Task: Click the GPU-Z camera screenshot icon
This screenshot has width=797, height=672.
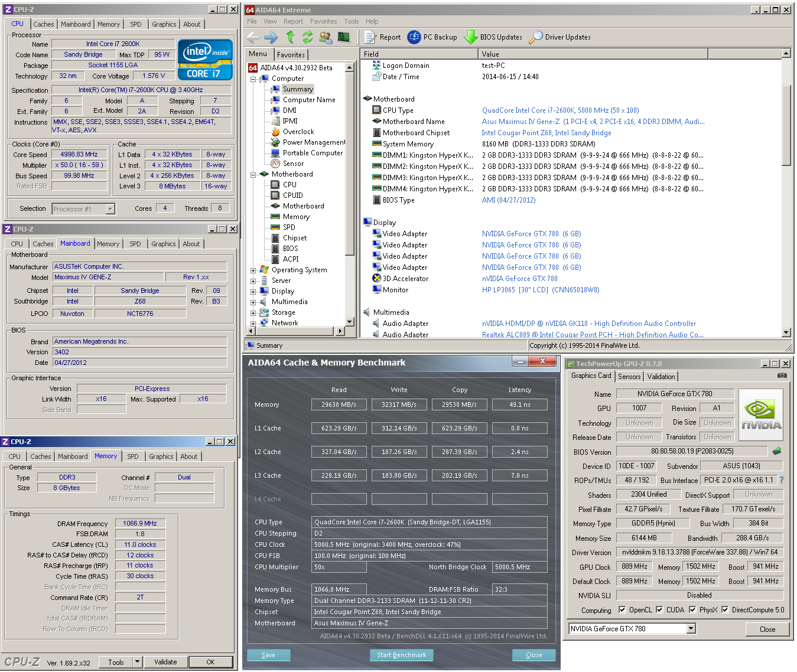Action: pyautogui.click(x=782, y=376)
